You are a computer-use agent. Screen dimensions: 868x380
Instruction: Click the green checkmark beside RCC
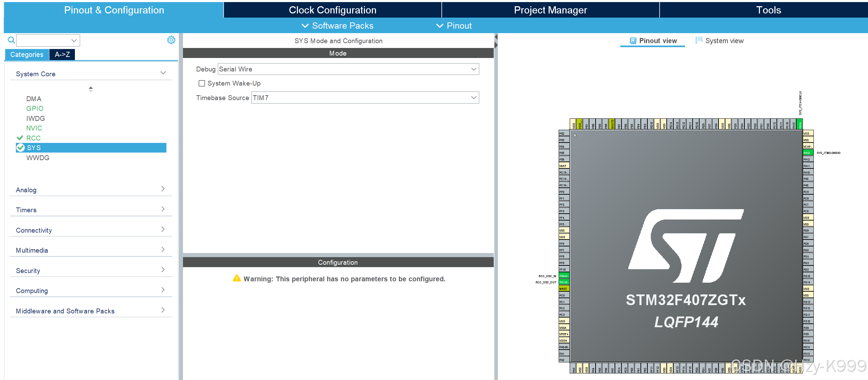(x=20, y=138)
